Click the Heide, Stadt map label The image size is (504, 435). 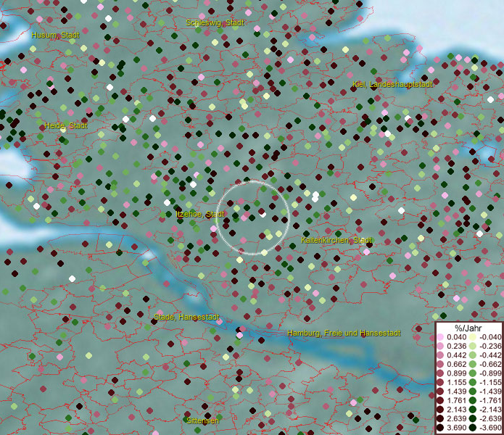[x=66, y=125]
